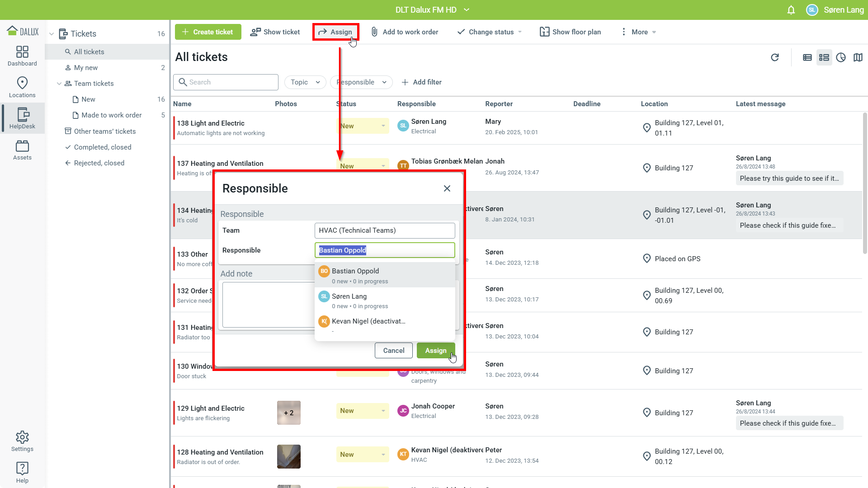Open Dashboard in the sidebar

pos(22,56)
